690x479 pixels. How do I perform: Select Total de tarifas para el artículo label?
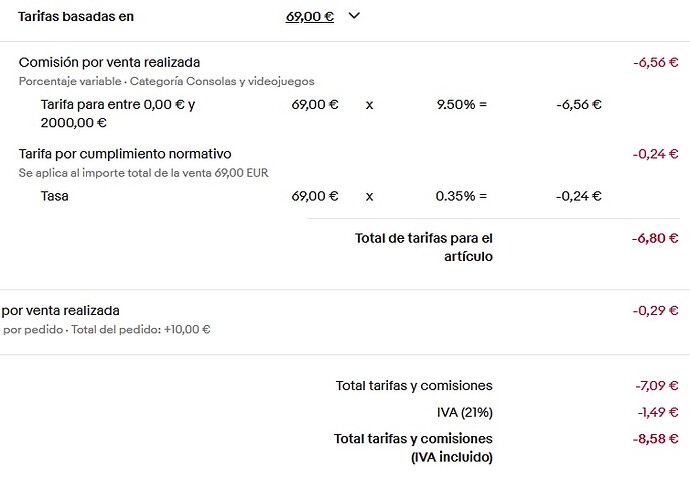(x=424, y=247)
